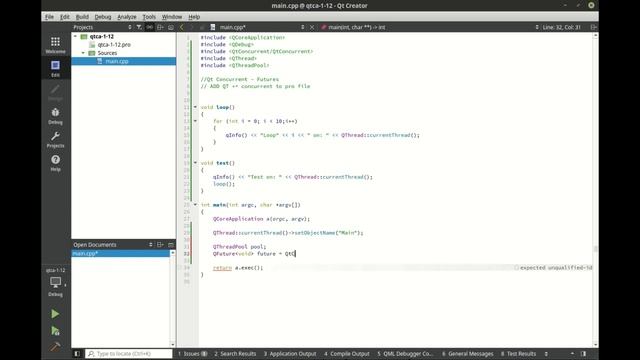Toggle the right sidebar visibility
Screen dimensions: 640x360
[x=584, y=353]
